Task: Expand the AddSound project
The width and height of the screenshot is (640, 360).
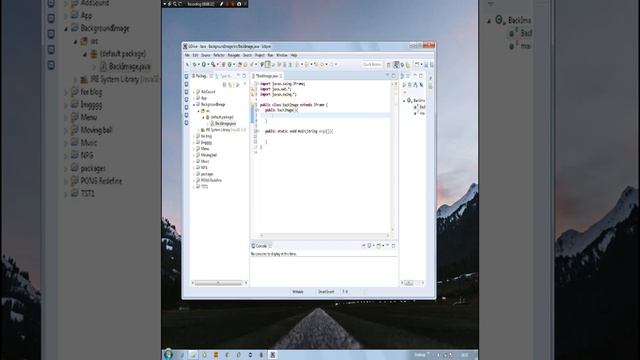Action: click(194, 92)
